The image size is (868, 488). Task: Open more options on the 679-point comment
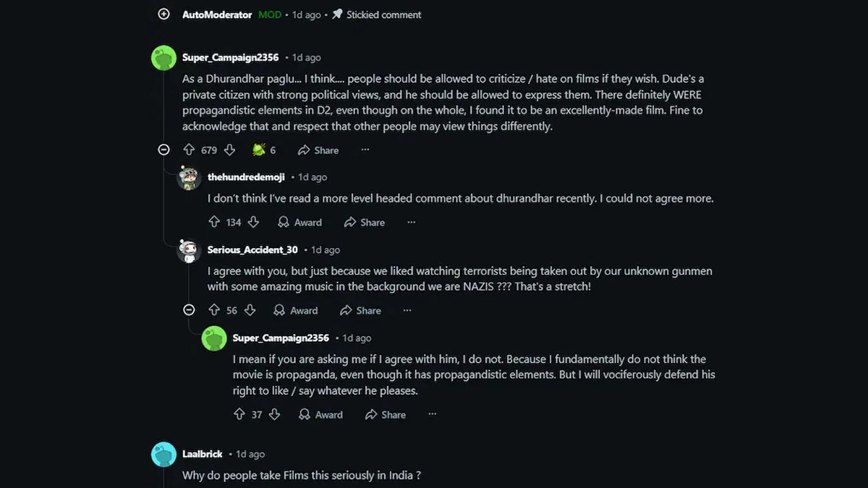coord(365,150)
